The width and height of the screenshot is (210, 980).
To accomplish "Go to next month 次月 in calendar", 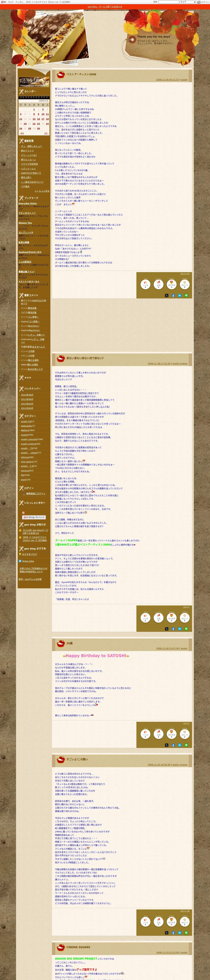I will pyautogui.click(x=46, y=133).
